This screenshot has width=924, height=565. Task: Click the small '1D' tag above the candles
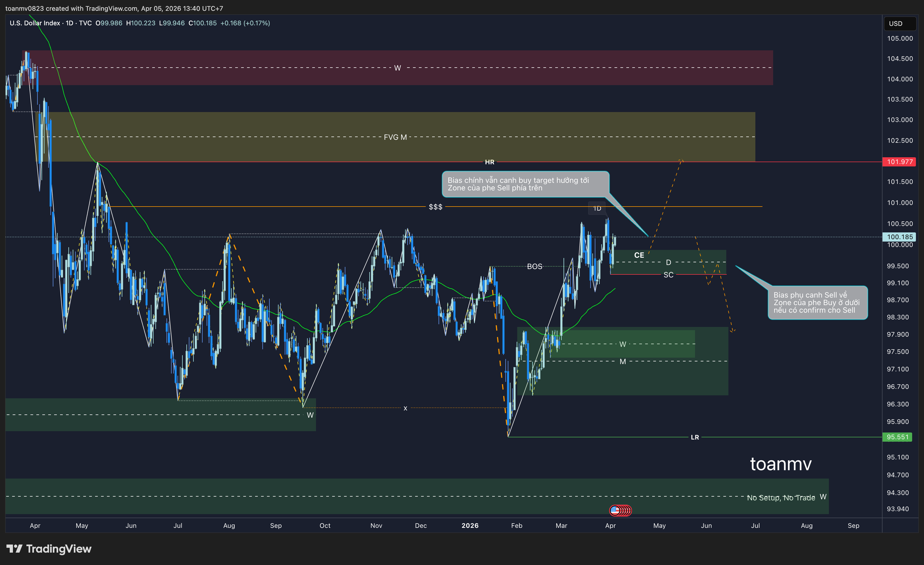coord(597,208)
